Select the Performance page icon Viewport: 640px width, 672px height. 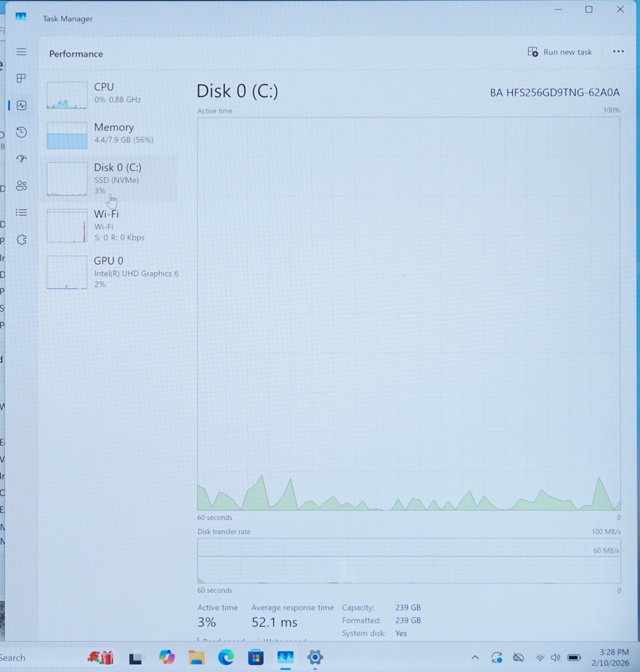pos(21,105)
